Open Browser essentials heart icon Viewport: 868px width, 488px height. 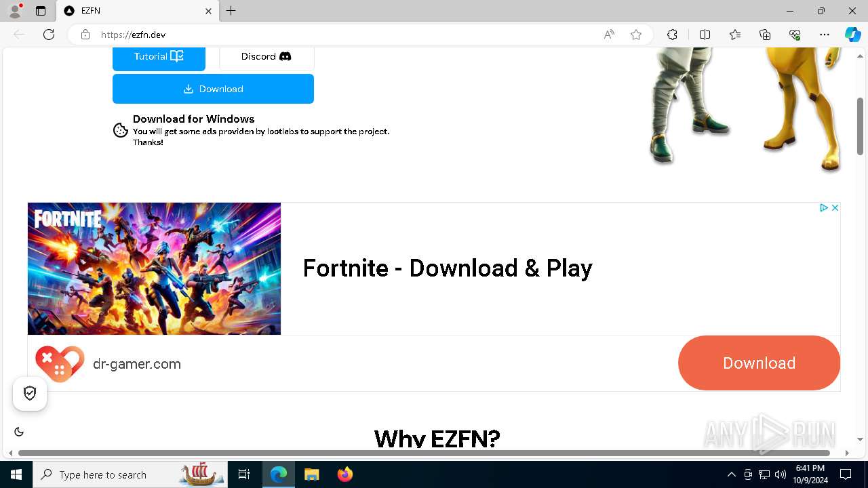[795, 35]
